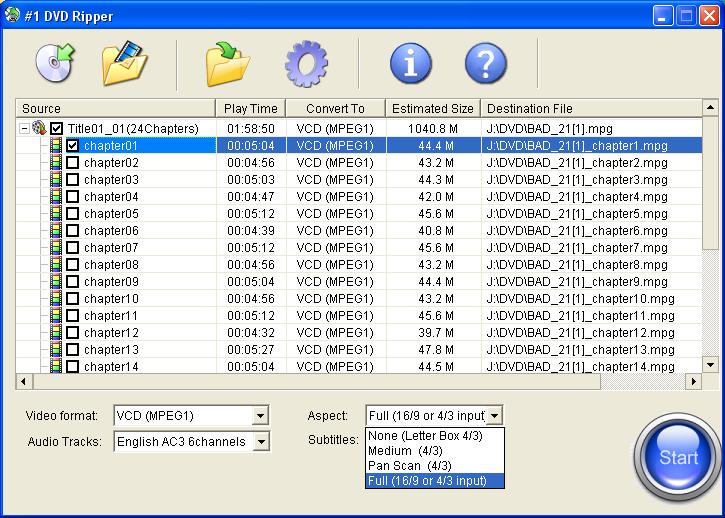Viewport: 725px width, 518px height.
Task: Click the film strip icon for chapter05
Action: pyautogui.click(x=55, y=214)
